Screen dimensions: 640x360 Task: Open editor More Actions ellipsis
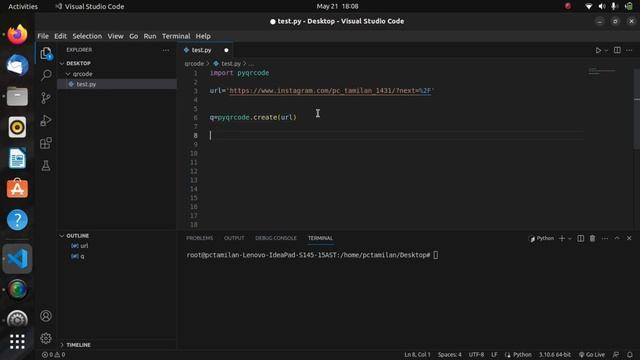pyautogui.click(x=629, y=50)
